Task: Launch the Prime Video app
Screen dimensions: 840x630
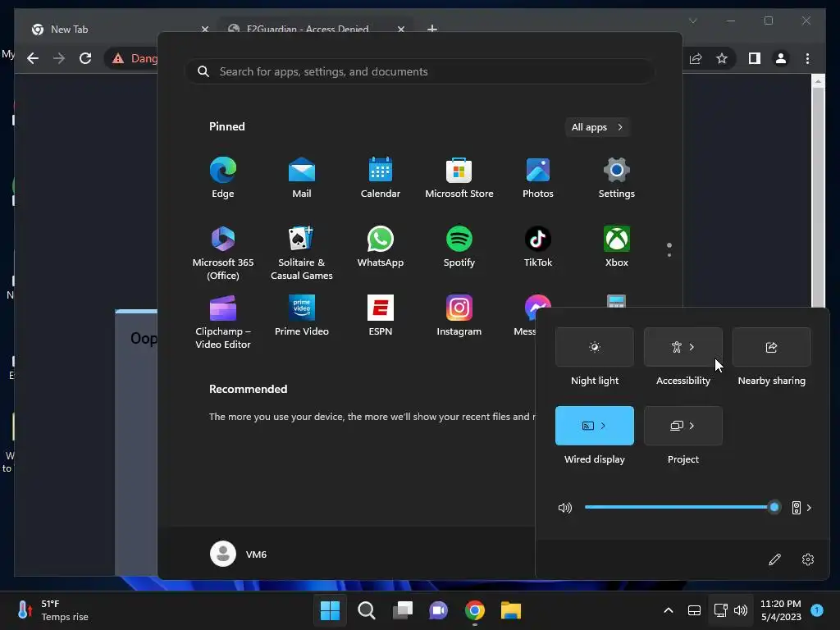Action: pyautogui.click(x=302, y=316)
